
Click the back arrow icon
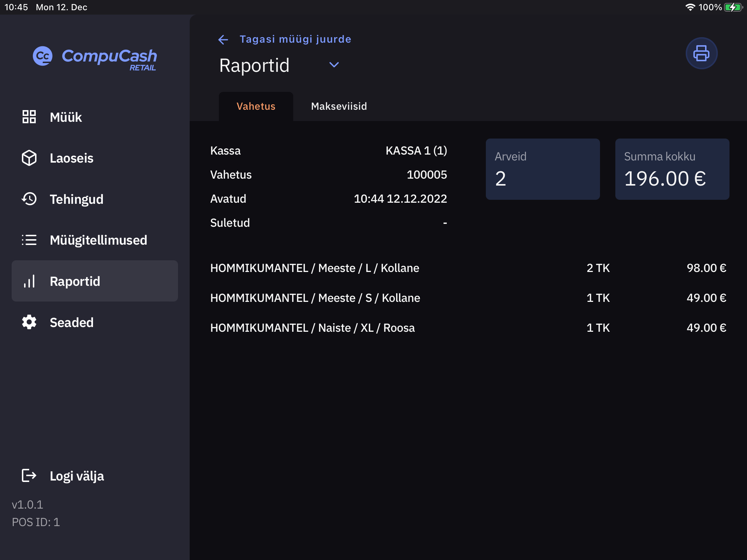coord(223,39)
